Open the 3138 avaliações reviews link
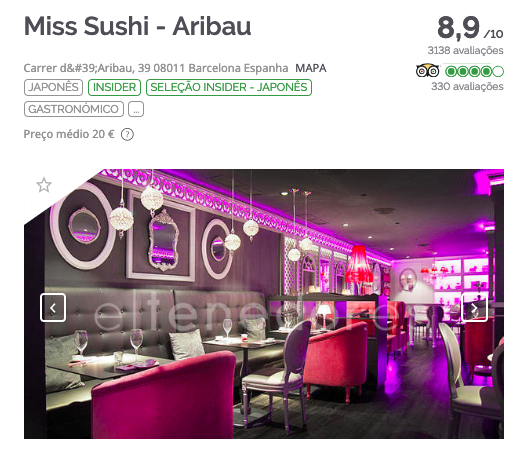Screen dimensions: 515x455 click(465, 51)
